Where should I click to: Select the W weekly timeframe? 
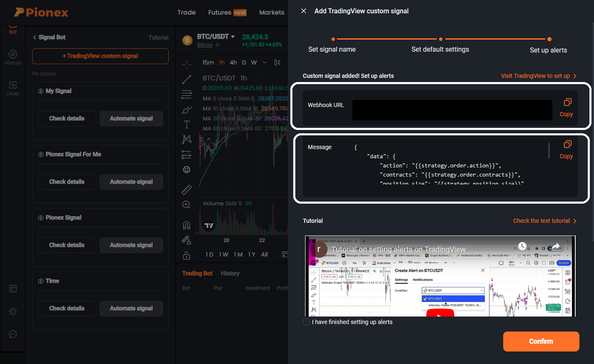254,62
